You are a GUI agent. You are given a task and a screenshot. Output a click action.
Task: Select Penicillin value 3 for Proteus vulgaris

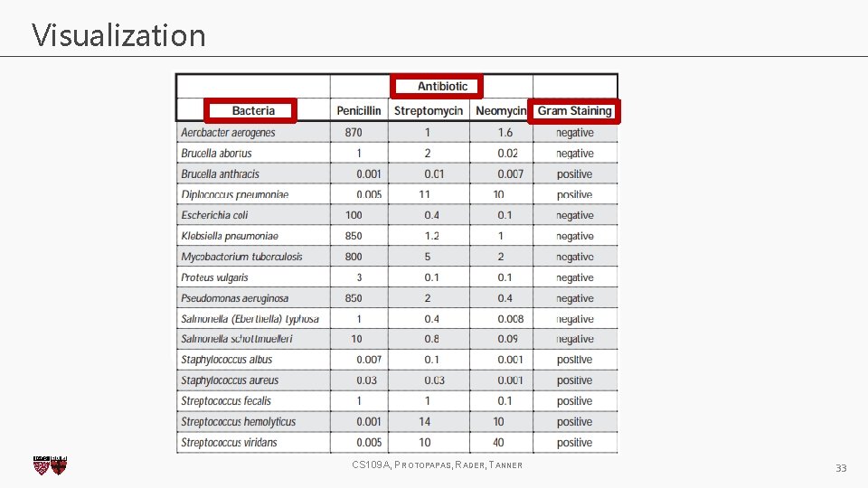pos(359,277)
